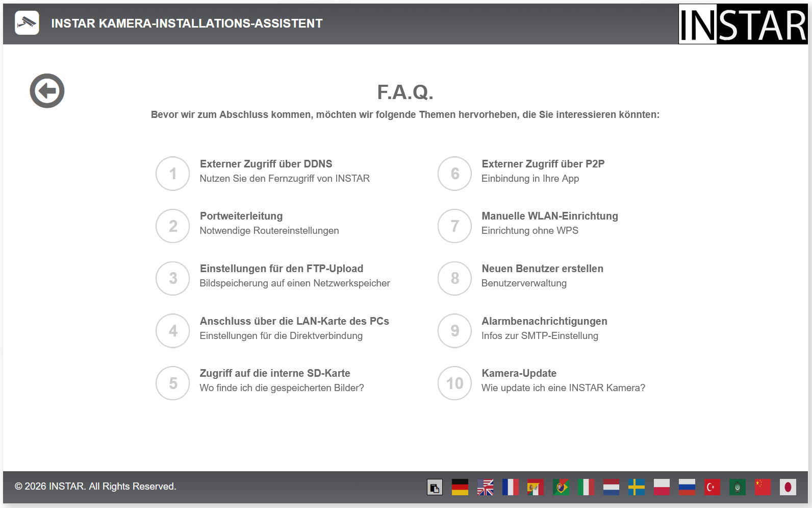Click the number 3 circle for FTP-Upload

click(x=173, y=278)
